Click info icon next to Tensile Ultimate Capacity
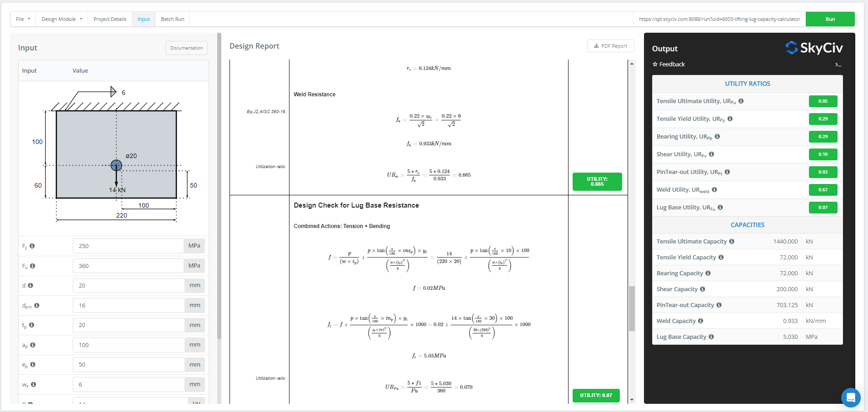Screen dimensions: 868x412 (x=732, y=241)
